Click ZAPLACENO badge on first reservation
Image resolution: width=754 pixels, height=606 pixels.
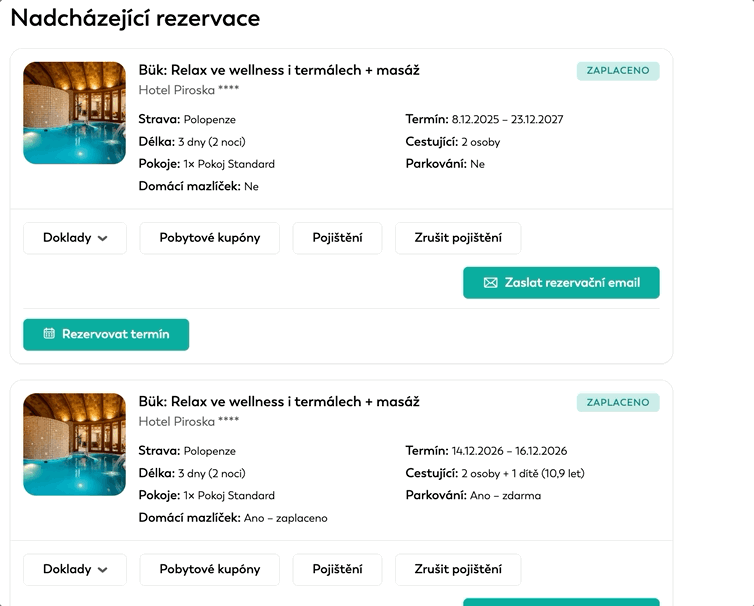pos(618,71)
